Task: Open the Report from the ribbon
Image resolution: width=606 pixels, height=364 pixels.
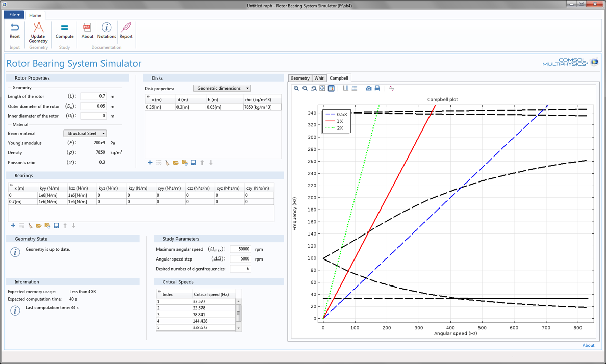Action: (126, 31)
